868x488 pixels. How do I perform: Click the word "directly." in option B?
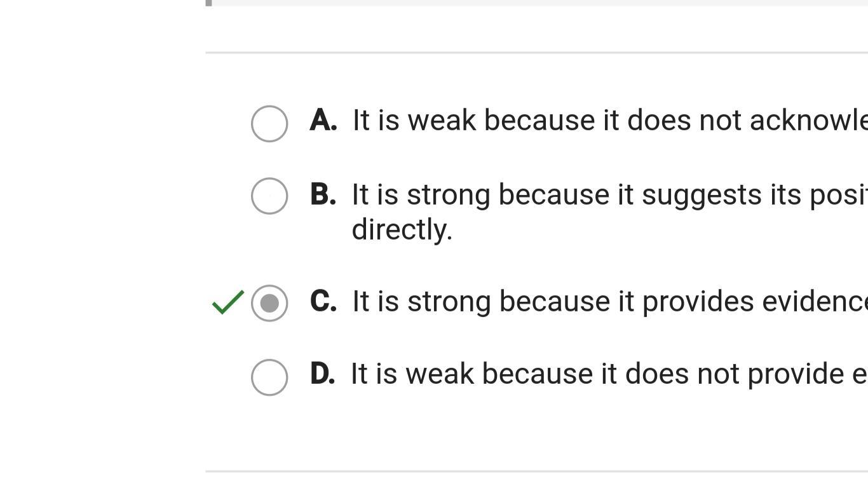click(x=402, y=229)
